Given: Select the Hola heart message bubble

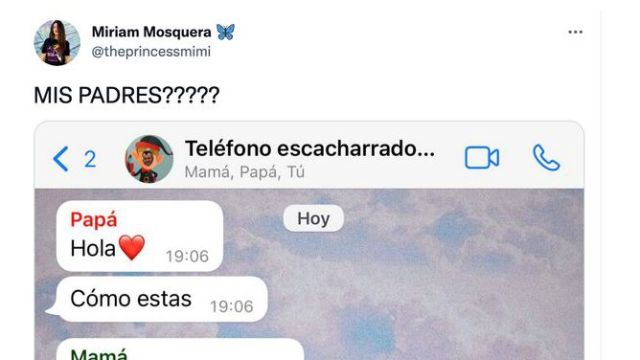Looking at the screenshot, I should tap(140, 236).
